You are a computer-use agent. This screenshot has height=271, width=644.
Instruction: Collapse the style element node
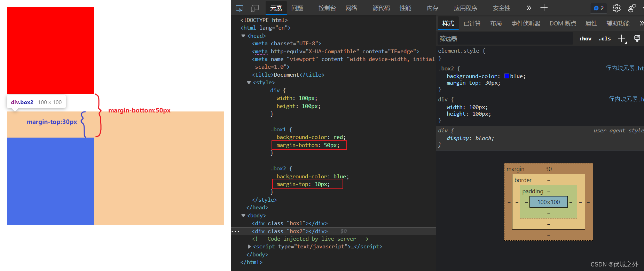[x=249, y=83]
